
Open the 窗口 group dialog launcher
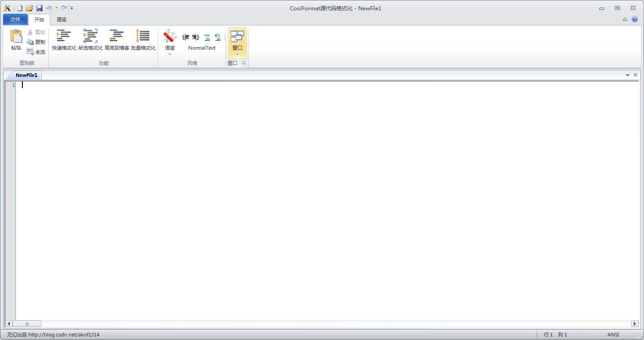pyautogui.click(x=244, y=63)
